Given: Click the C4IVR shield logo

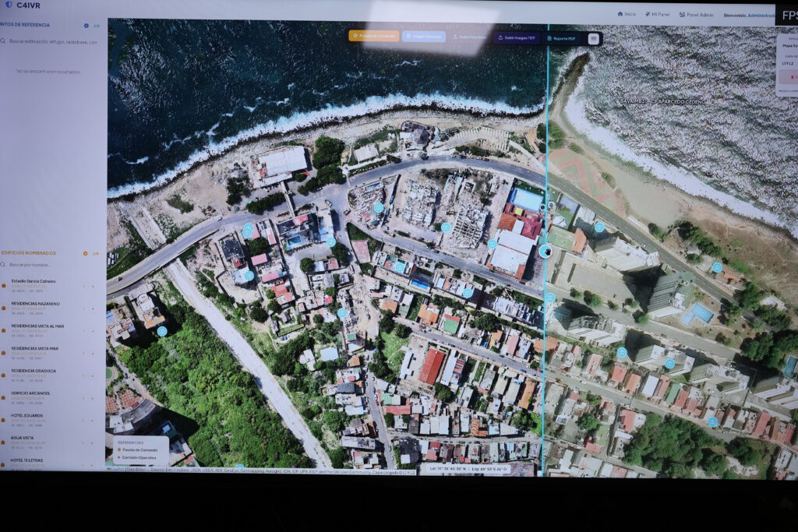Looking at the screenshot, I should pos(9,5).
